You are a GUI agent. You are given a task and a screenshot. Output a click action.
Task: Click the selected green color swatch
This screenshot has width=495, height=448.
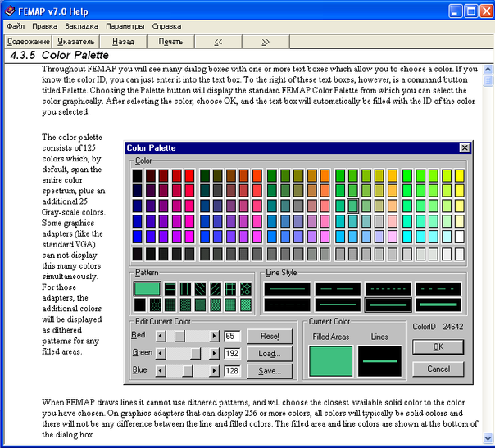point(353,206)
